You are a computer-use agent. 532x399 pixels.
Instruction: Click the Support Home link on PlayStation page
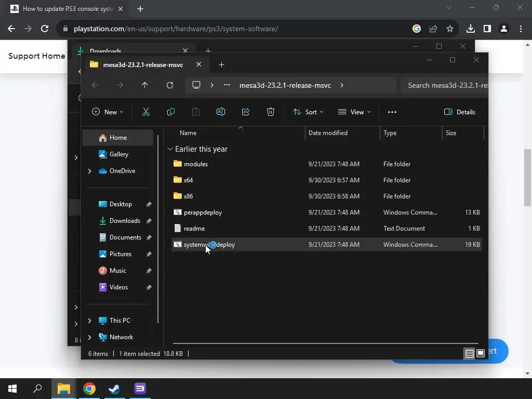[37, 56]
